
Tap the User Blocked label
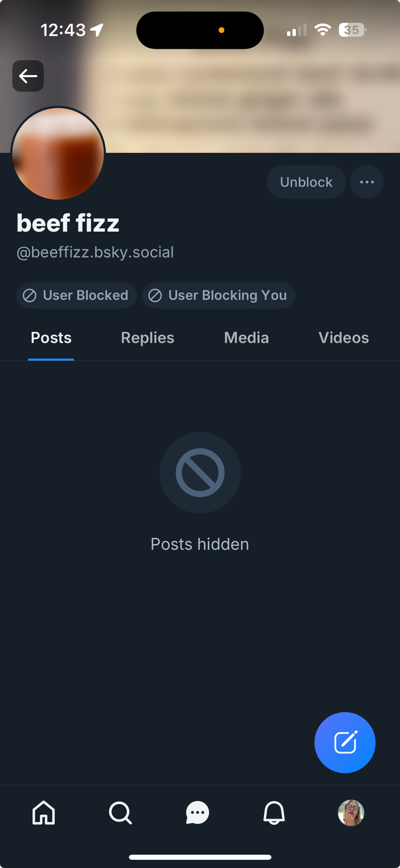point(76,296)
